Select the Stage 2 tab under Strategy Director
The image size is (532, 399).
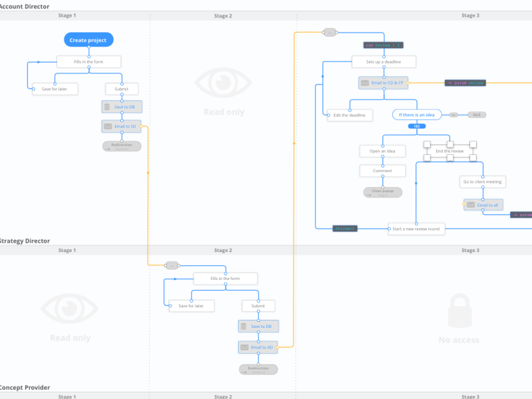tap(223, 250)
